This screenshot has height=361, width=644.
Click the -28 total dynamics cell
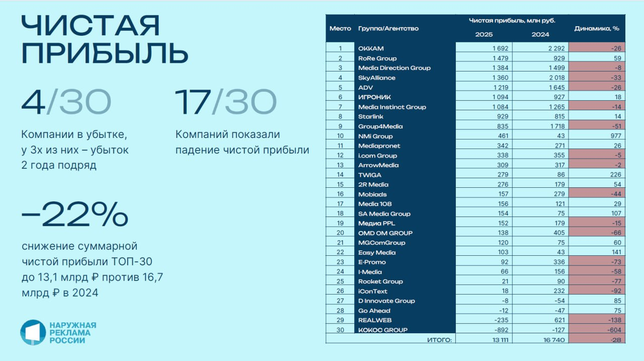pyautogui.click(x=596, y=339)
